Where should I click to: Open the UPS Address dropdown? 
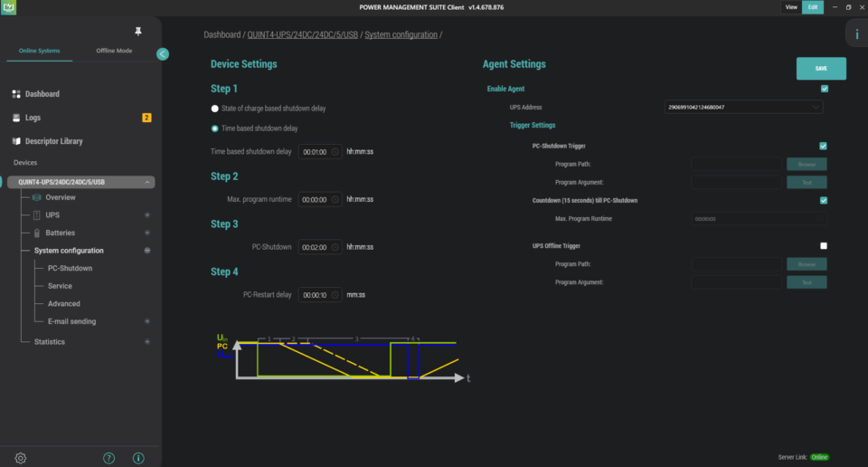tap(743, 107)
